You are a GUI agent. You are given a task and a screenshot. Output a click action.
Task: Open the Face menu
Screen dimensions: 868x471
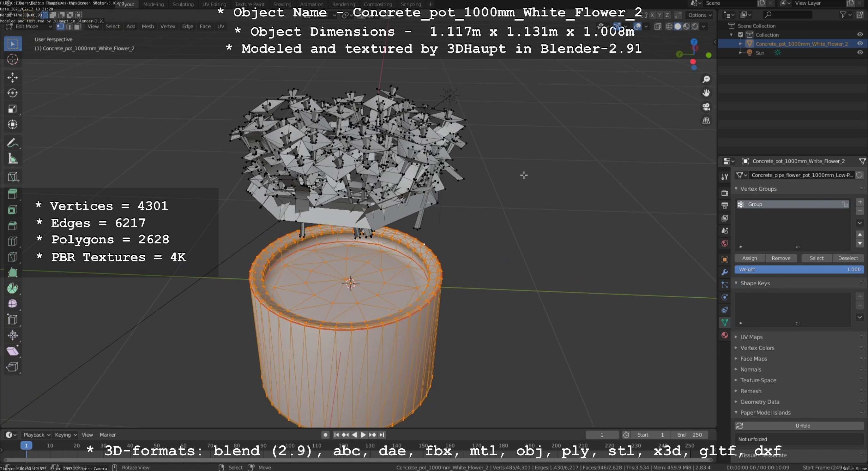click(205, 27)
